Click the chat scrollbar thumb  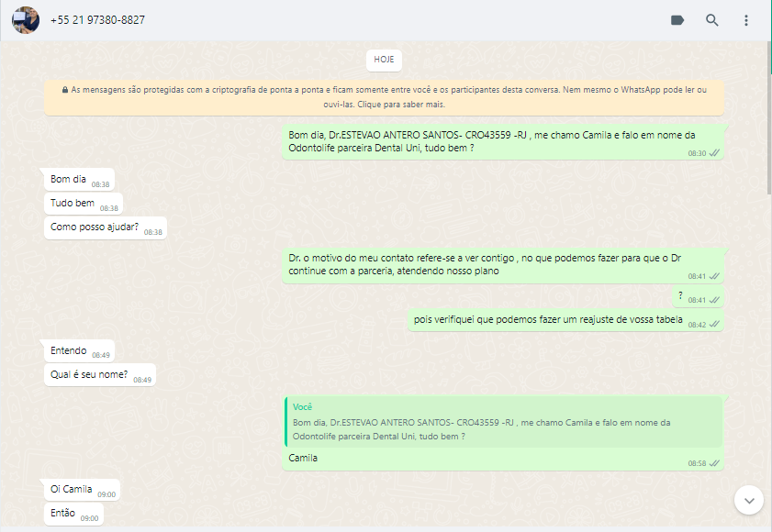coord(769,118)
